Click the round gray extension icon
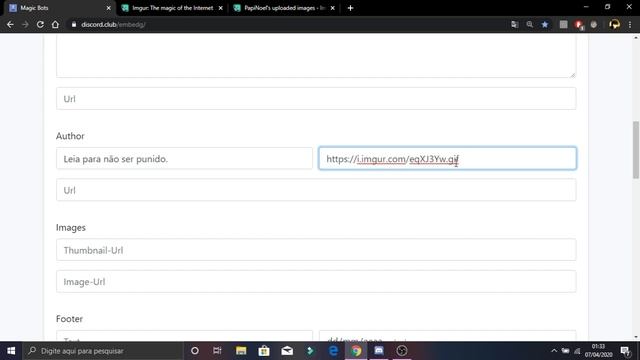The height and width of the screenshot is (360, 640). pos(593,24)
